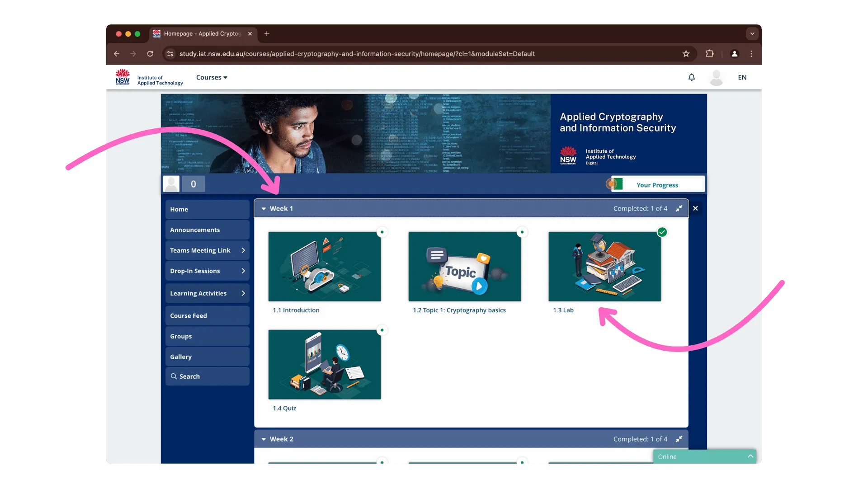Toggle completion marker on 1.2 Topic 1
Viewport: 868px width, 488px height.
click(x=522, y=232)
